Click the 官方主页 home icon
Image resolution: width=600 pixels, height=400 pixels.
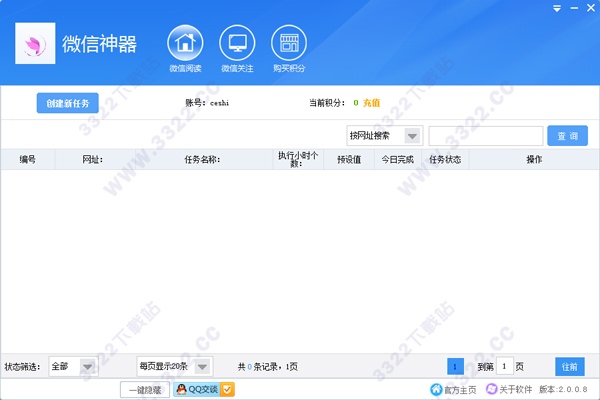point(436,389)
